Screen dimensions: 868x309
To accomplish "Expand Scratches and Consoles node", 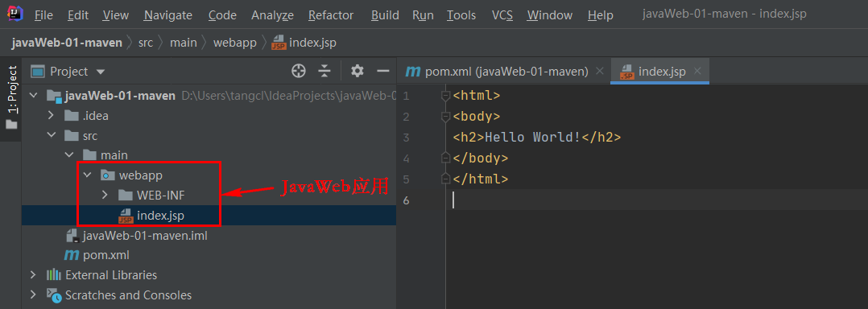I will pos(34,295).
